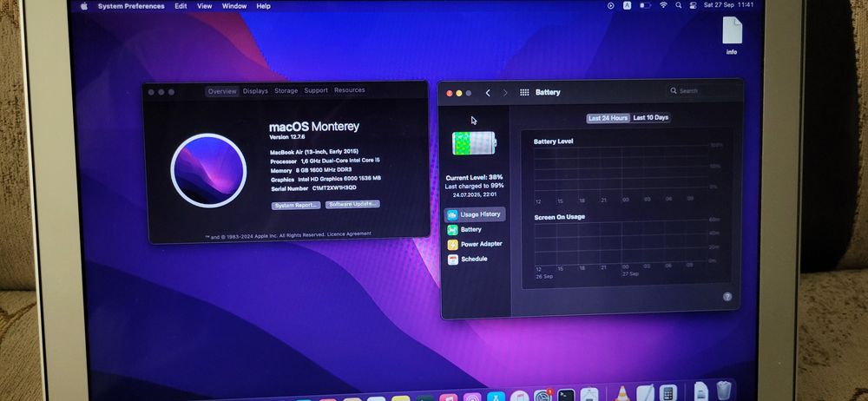Switch to the Displays tab
868x401 pixels.
click(255, 91)
